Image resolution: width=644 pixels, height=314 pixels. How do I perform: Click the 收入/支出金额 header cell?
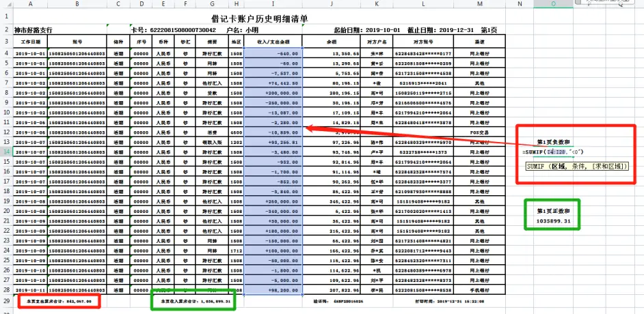coord(273,42)
